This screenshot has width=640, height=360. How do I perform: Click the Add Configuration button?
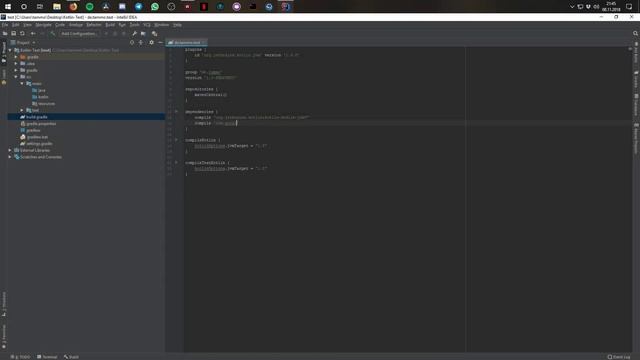coord(79,33)
